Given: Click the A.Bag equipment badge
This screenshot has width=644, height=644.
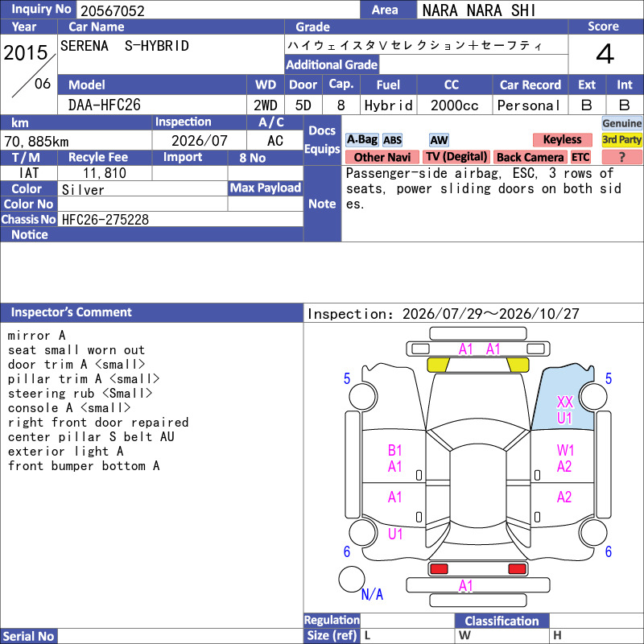Looking at the screenshot, I should pos(361,139).
